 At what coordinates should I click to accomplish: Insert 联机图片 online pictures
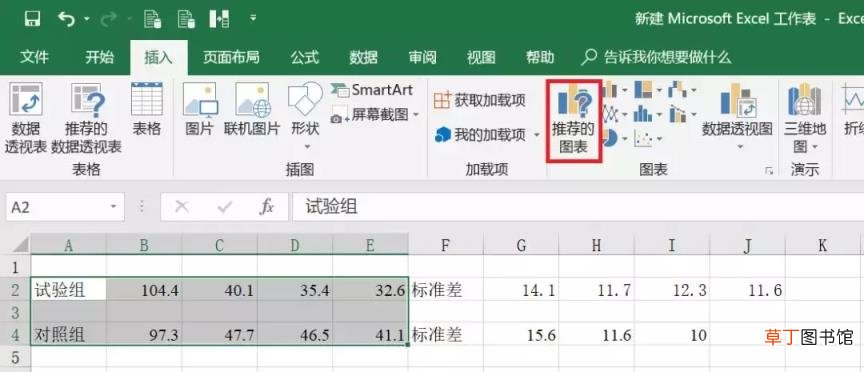click(x=252, y=109)
